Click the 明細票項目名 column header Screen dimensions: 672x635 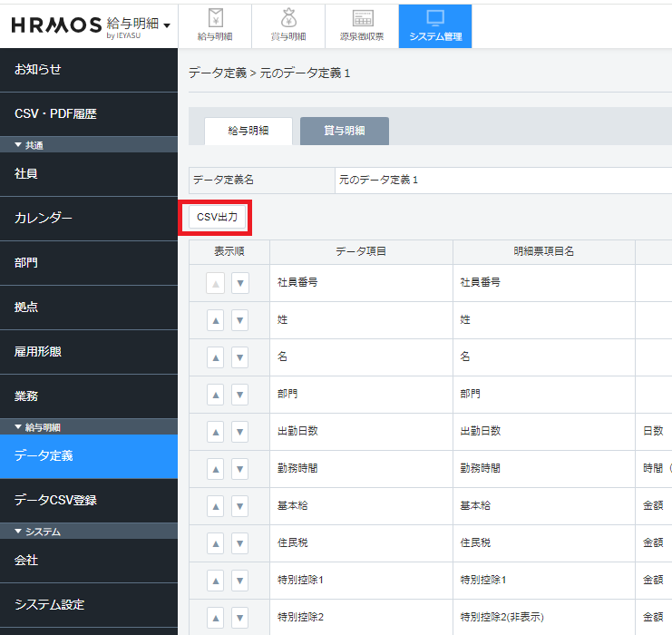(544, 251)
